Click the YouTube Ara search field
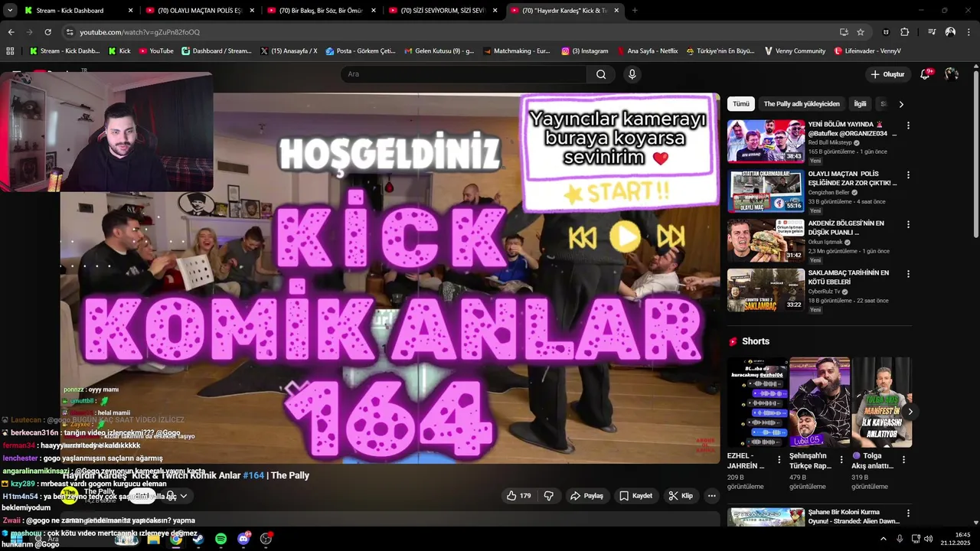This screenshot has width=980, height=551. coord(463,74)
